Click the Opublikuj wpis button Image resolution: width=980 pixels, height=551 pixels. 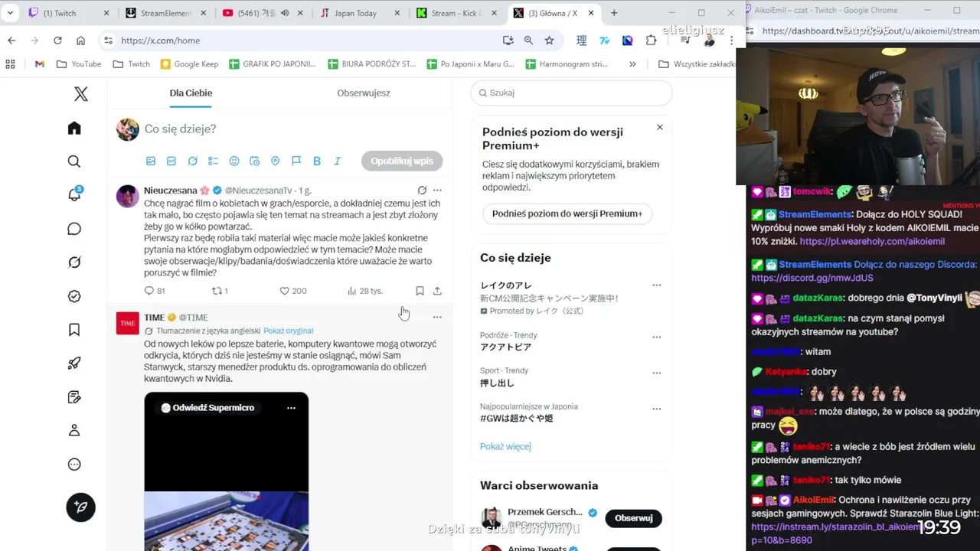402,161
